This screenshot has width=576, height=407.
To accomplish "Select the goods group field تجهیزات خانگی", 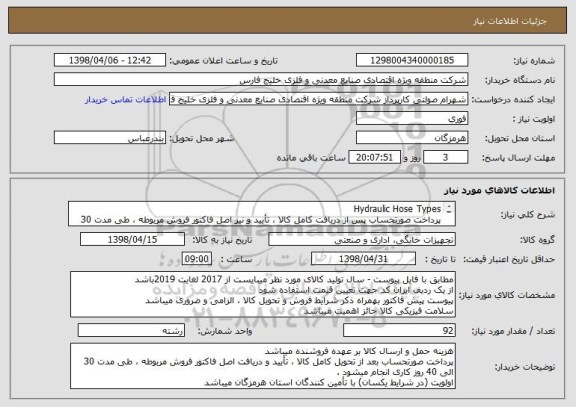I will [362, 239].
